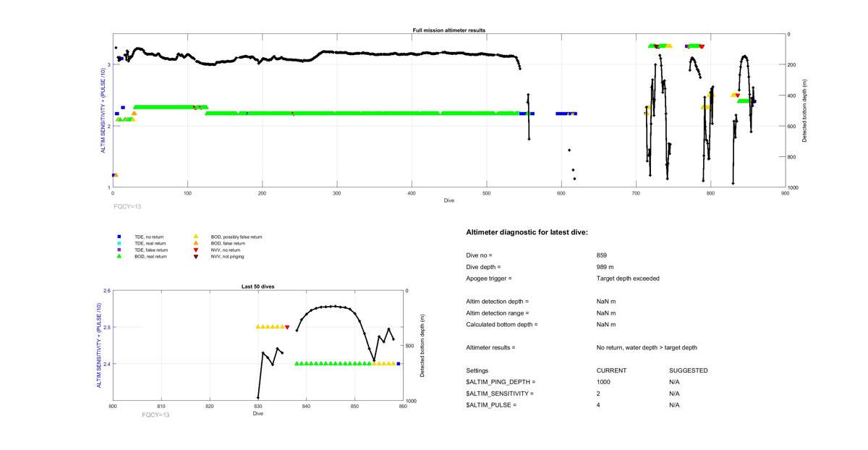The image size is (868, 450).
Task: Click 'Detected bottom depth (m)' axis label on top chart
Action: pyautogui.click(x=805, y=111)
